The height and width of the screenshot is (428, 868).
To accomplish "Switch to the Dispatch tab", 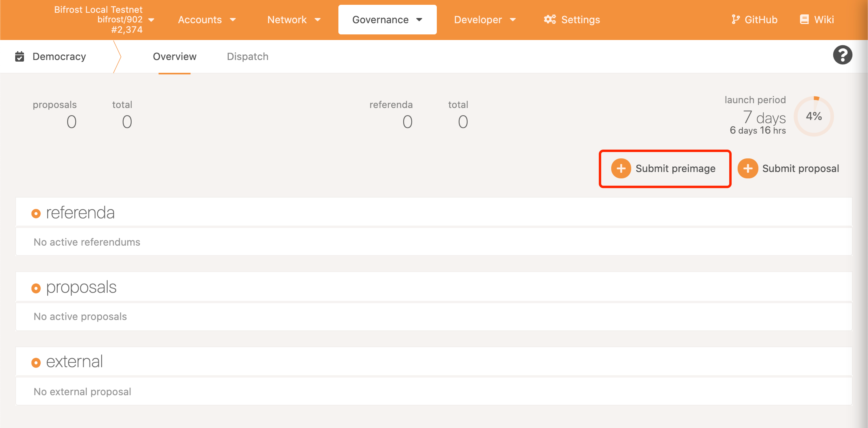I will (248, 56).
